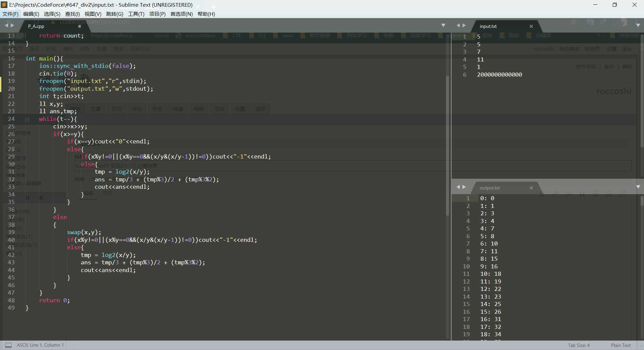Place cursor on 'int main(){' line
This screenshot has width=644, height=350.
coord(44,58)
